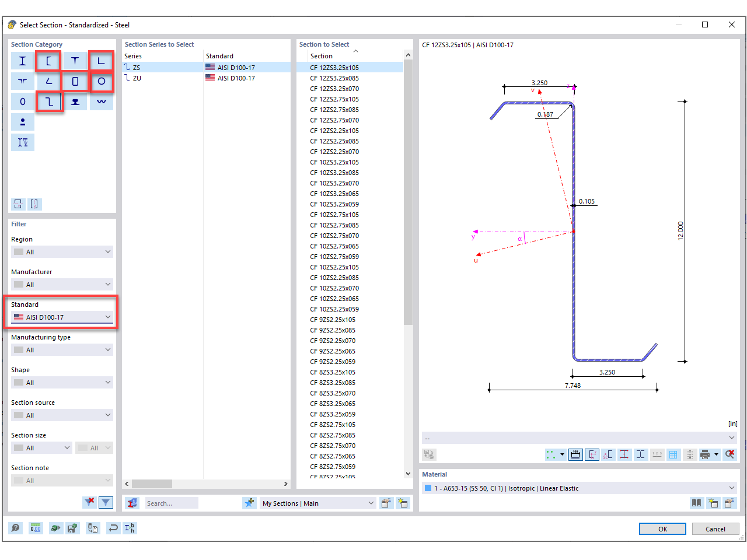Toggle red stress points I-section icon
The height and width of the screenshot is (560, 747).
coord(624,454)
